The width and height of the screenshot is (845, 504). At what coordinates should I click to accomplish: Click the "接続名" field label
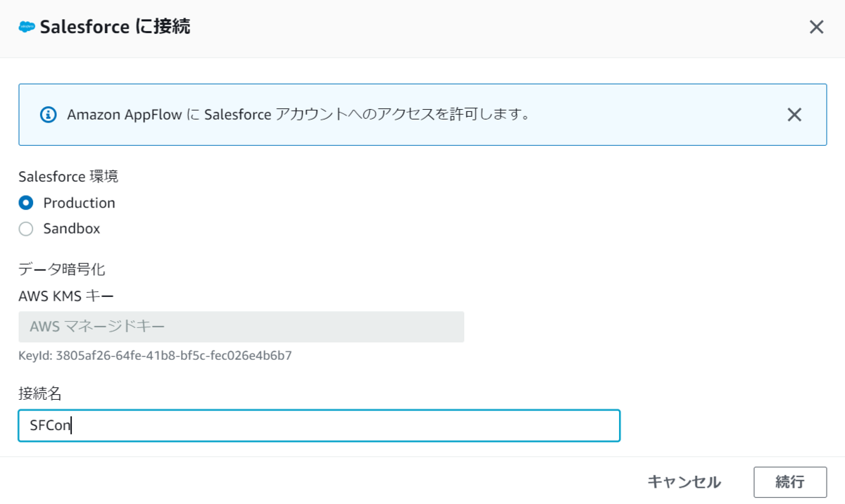point(40,394)
